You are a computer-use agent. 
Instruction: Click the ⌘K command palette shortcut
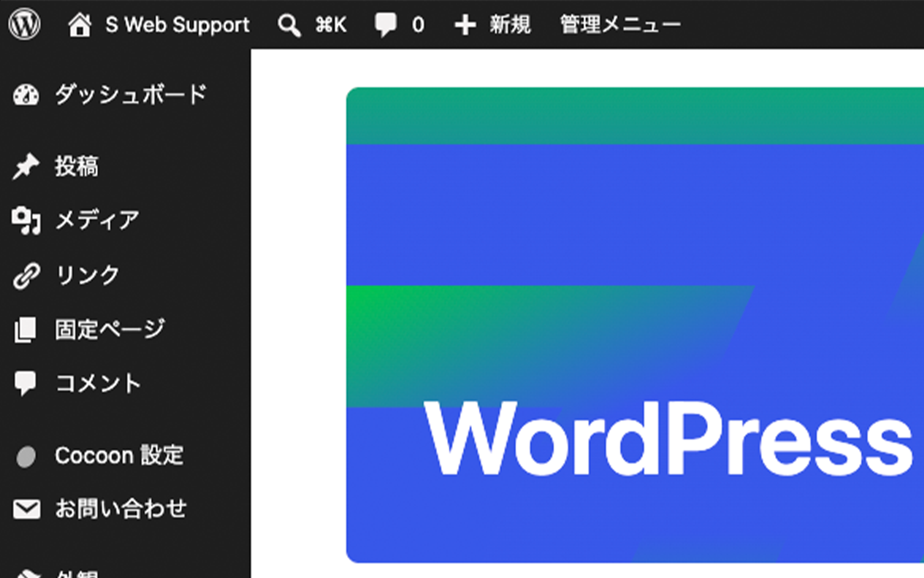coord(331,25)
